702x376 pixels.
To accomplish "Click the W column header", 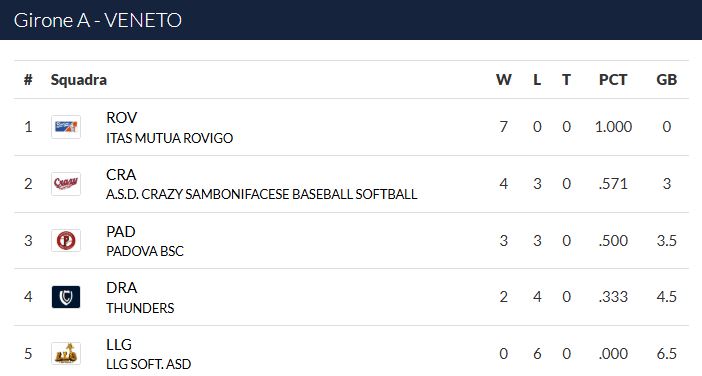I will (x=504, y=80).
